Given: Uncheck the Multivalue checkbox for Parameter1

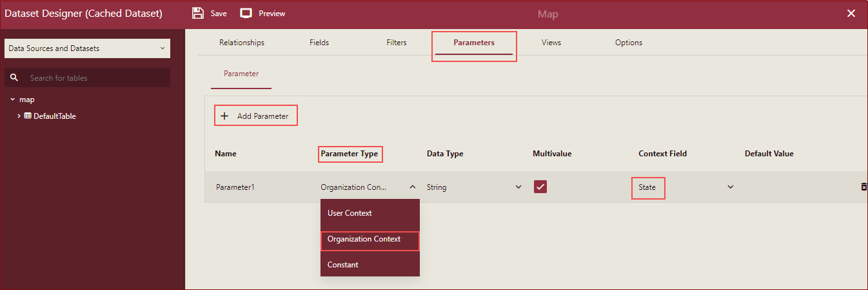Looking at the screenshot, I should click(x=540, y=187).
